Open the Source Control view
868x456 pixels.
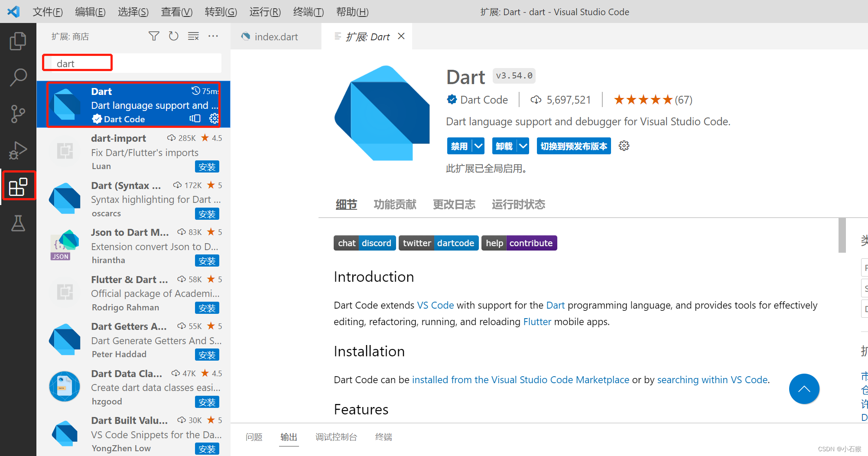[x=18, y=114]
